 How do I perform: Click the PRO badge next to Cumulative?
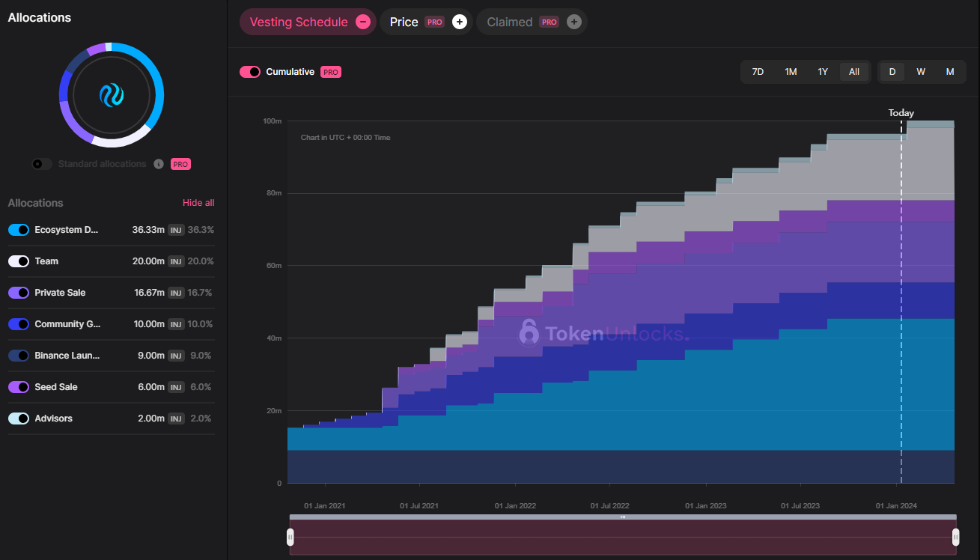[331, 72]
